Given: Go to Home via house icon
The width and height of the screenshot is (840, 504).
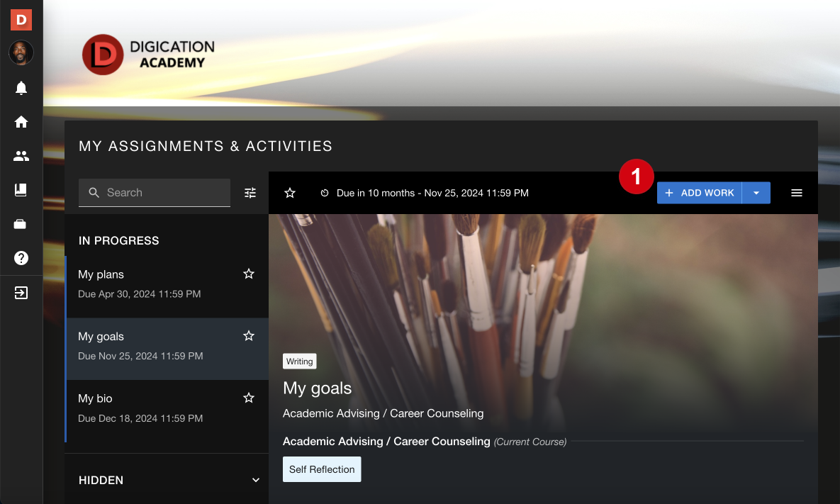Looking at the screenshot, I should point(21,122).
